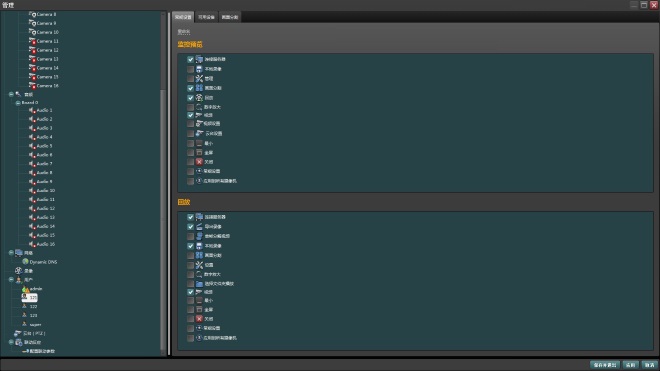Uncheck the export recording checkbox in playback section

pyautogui.click(x=190, y=227)
